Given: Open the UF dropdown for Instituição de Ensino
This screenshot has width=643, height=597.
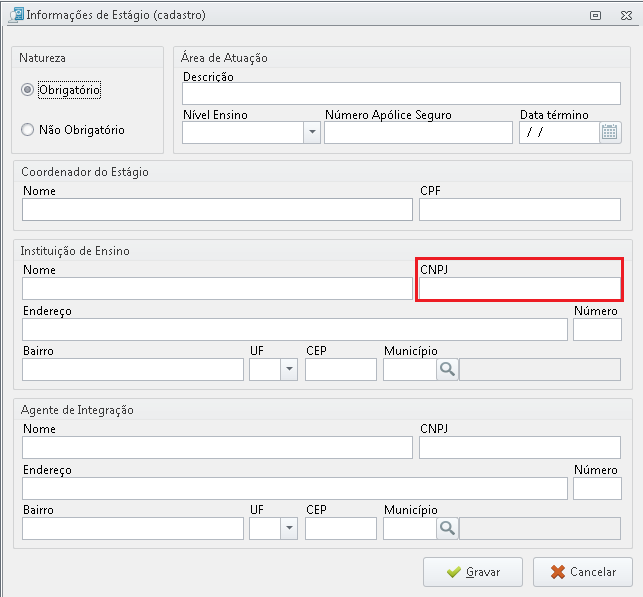Looking at the screenshot, I should coord(289,369).
